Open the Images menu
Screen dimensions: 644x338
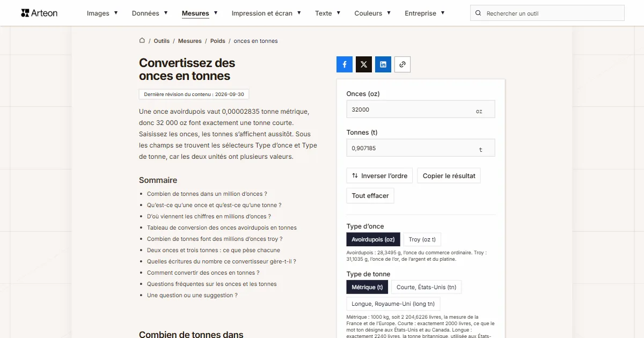[x=98, y=13]
